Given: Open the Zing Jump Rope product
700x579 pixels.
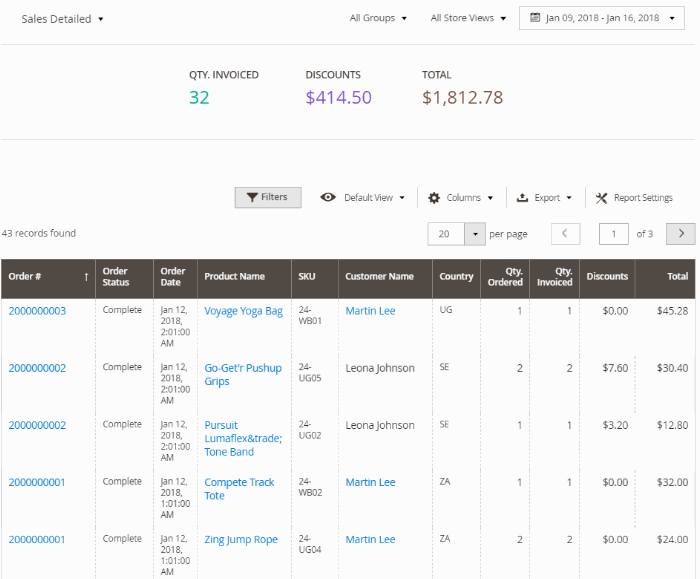Looking at the screenshot, I should point(241,540).
